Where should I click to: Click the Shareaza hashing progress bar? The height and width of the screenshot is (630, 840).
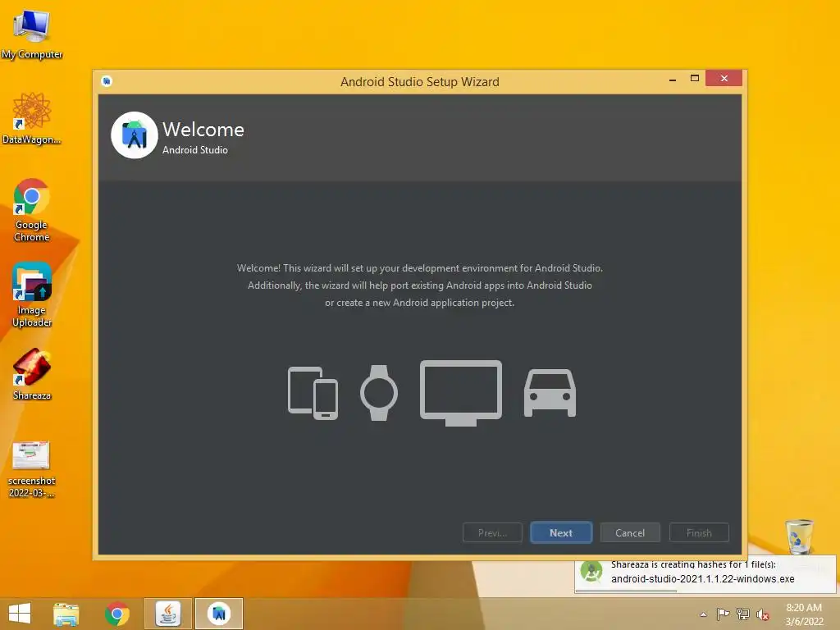click(x=626, y=591)
